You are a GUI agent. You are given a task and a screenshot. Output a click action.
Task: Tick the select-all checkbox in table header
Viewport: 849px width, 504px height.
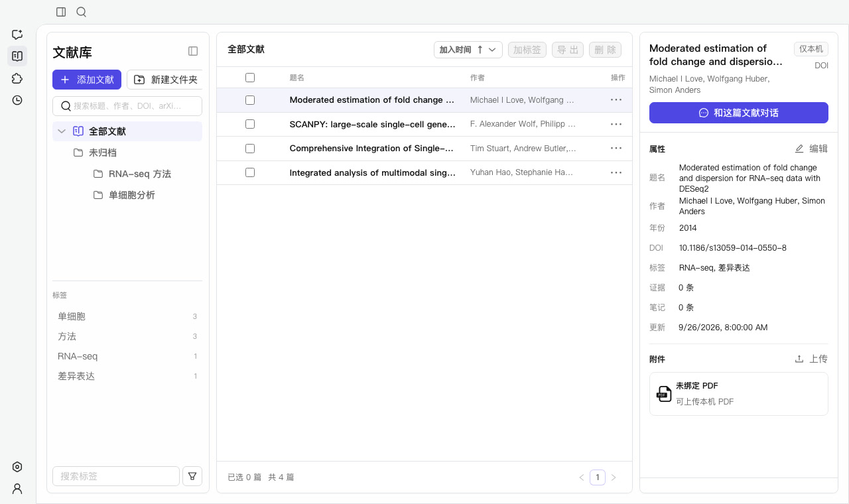pyautogui.click(x=250, y=78)
